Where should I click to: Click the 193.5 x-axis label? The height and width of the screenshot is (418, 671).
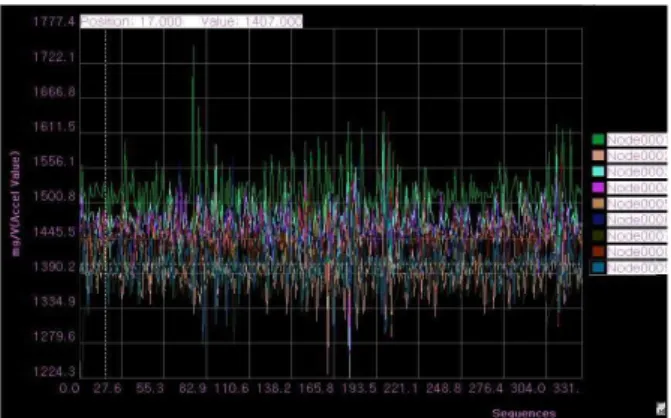pos(359,388)
